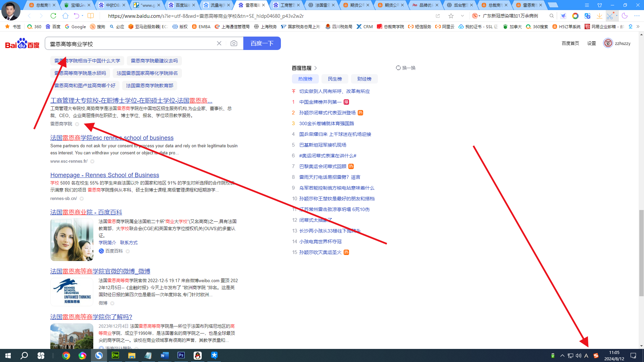
Task: Open the screenshot tool's dropdown arrow
Action: [x=616, y=16]
